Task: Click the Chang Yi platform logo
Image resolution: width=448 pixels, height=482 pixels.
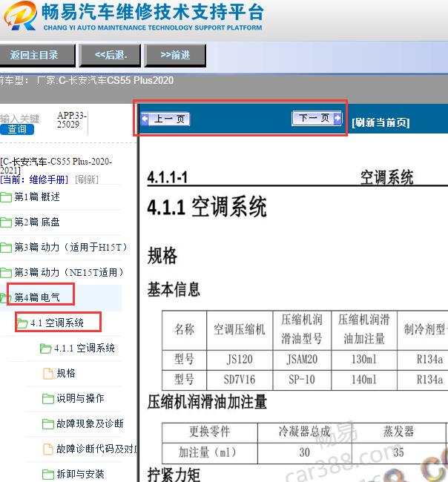Action: pos(20,16)
